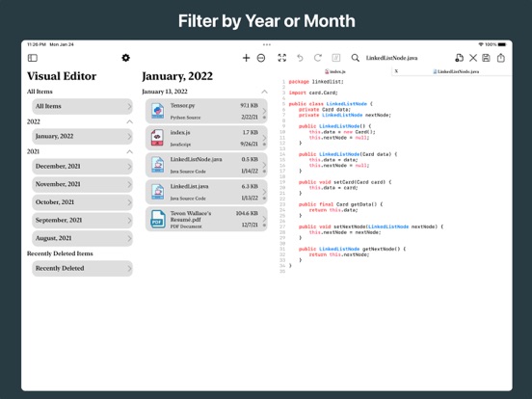
Task: Open settings with the gear icon
Action: click(125, 58)
